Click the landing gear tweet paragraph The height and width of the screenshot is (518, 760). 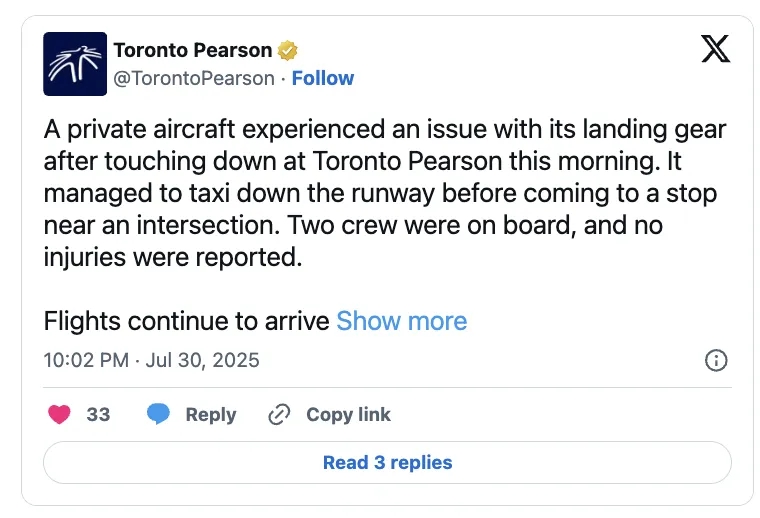click(x=385, y=193)
